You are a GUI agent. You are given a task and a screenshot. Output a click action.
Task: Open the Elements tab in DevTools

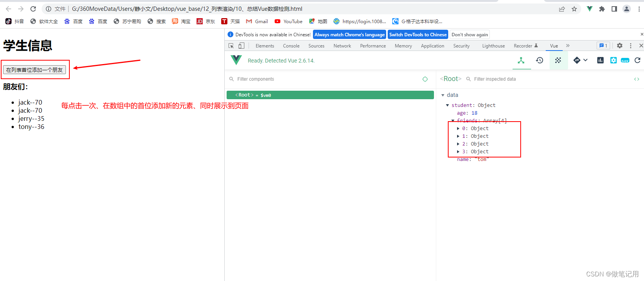[265, 46]
